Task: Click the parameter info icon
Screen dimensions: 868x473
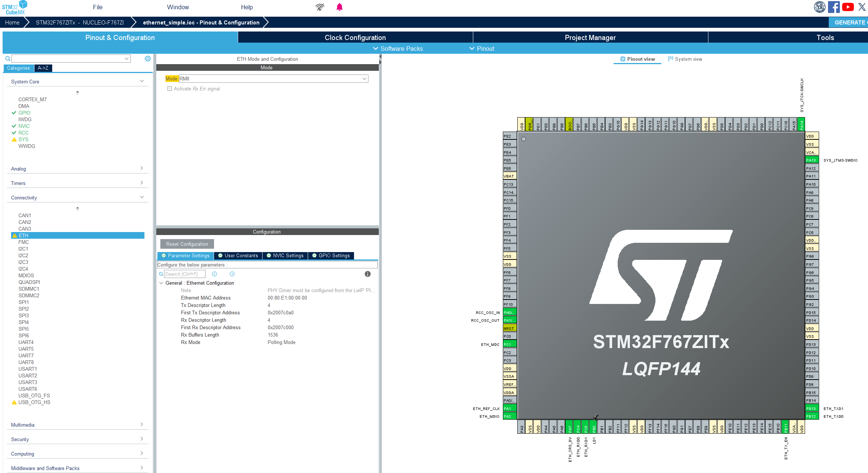Action: (x=367, y=274)
